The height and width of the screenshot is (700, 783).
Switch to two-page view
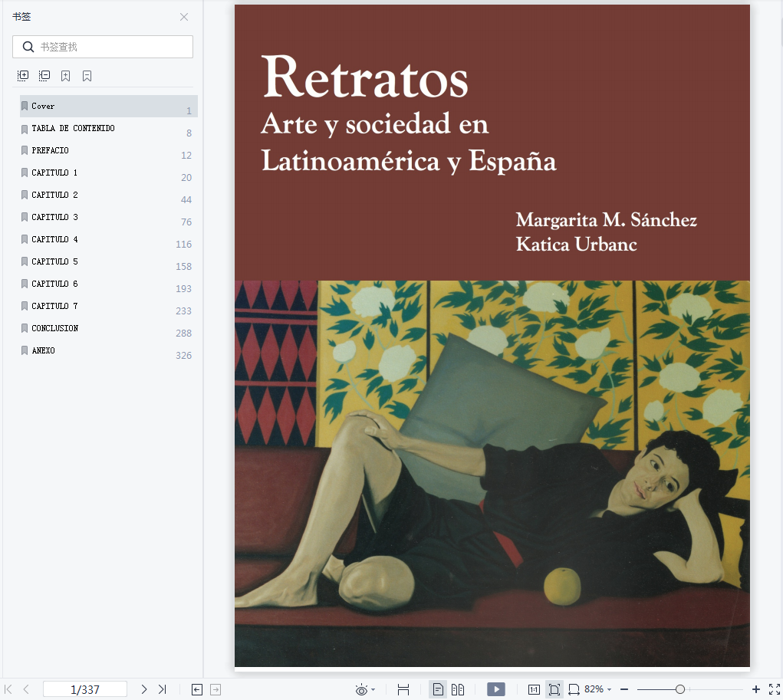point(458,689)
